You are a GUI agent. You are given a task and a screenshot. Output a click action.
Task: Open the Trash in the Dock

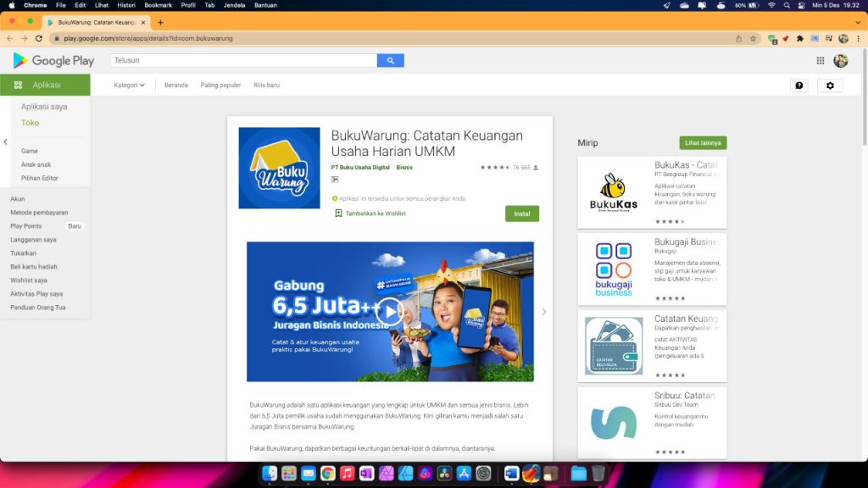pyautogui.click(x=598, y=474)
